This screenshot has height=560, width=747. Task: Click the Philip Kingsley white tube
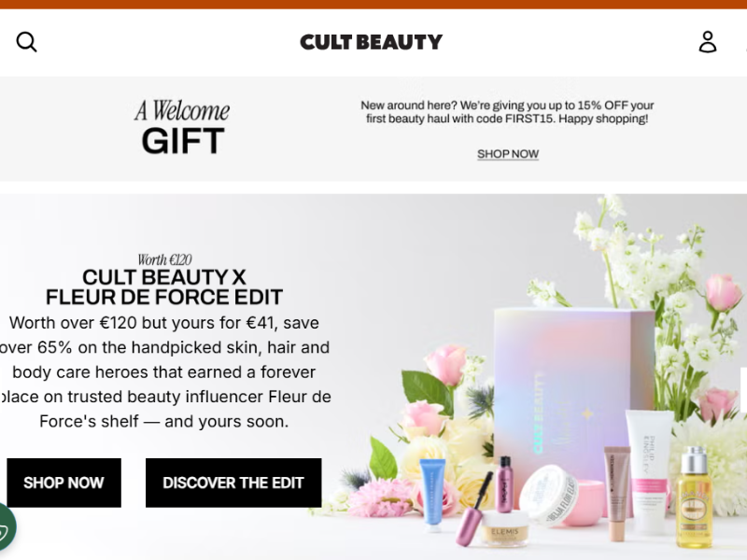coord(649,471)
